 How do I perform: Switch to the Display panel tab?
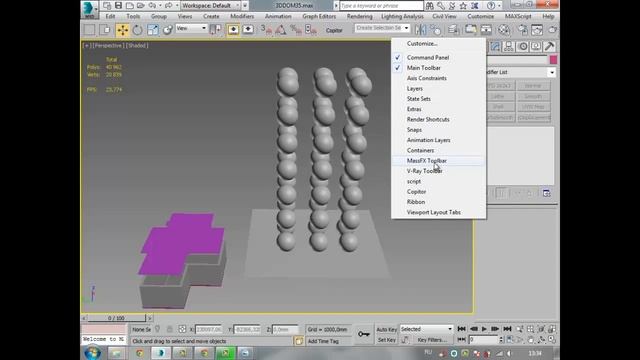536,47
